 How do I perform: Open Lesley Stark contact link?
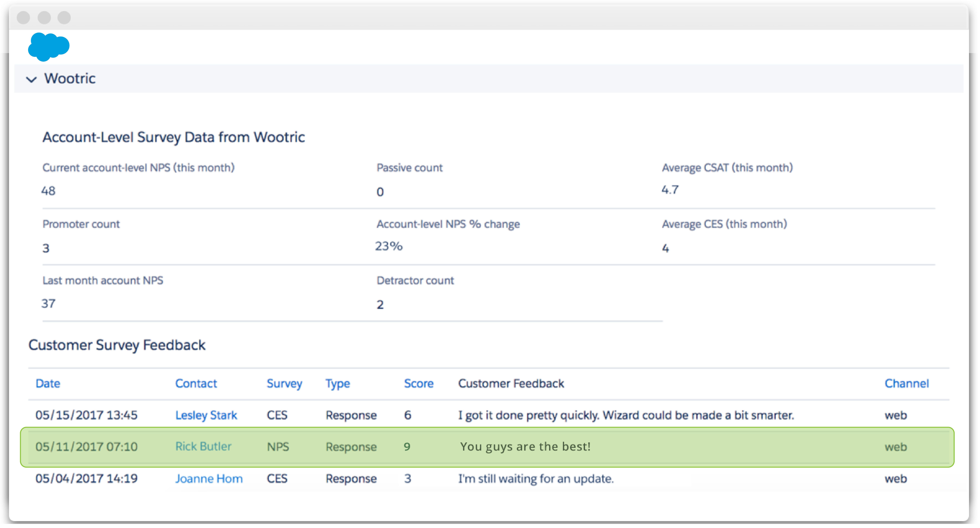click(x=206, y=415)
